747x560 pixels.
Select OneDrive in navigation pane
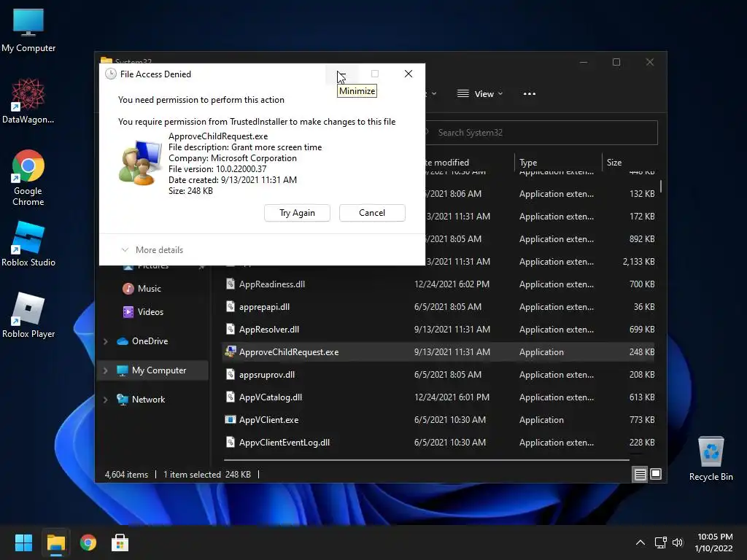pos(150,341)
